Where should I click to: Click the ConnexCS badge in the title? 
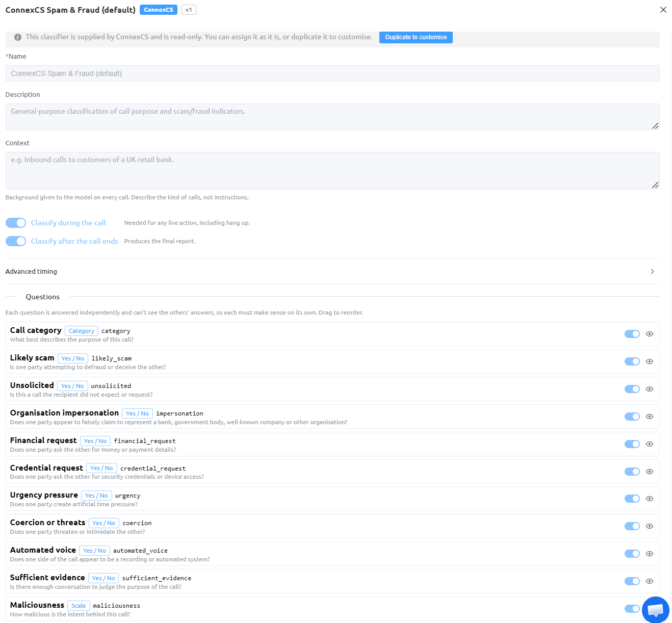click(x=159, y=10)
